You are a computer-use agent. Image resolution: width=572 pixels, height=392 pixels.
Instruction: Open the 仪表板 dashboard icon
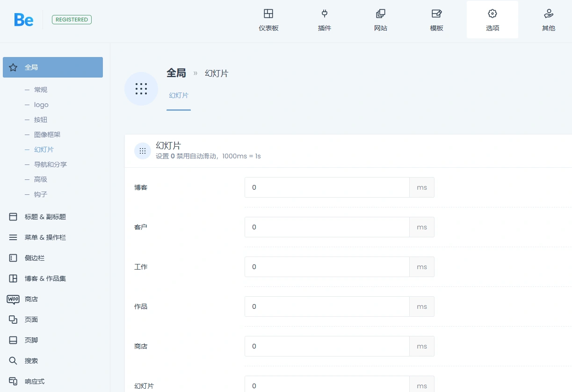pos(268,19)
